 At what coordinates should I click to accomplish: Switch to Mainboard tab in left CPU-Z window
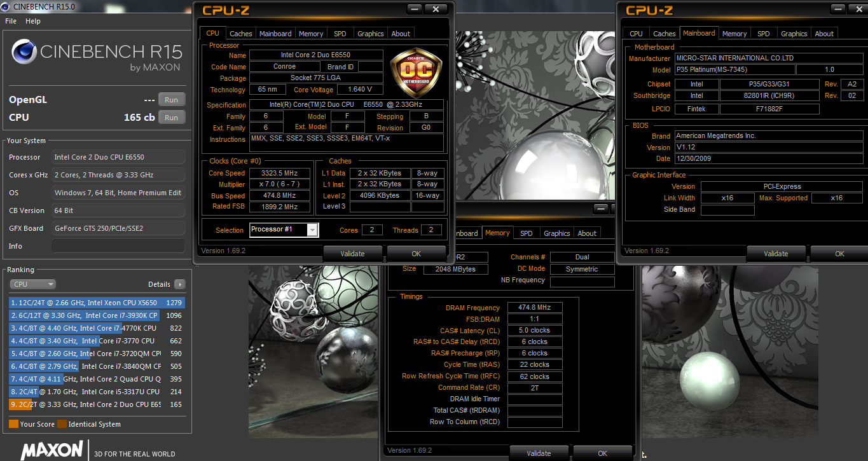click(x=275, y=34)
